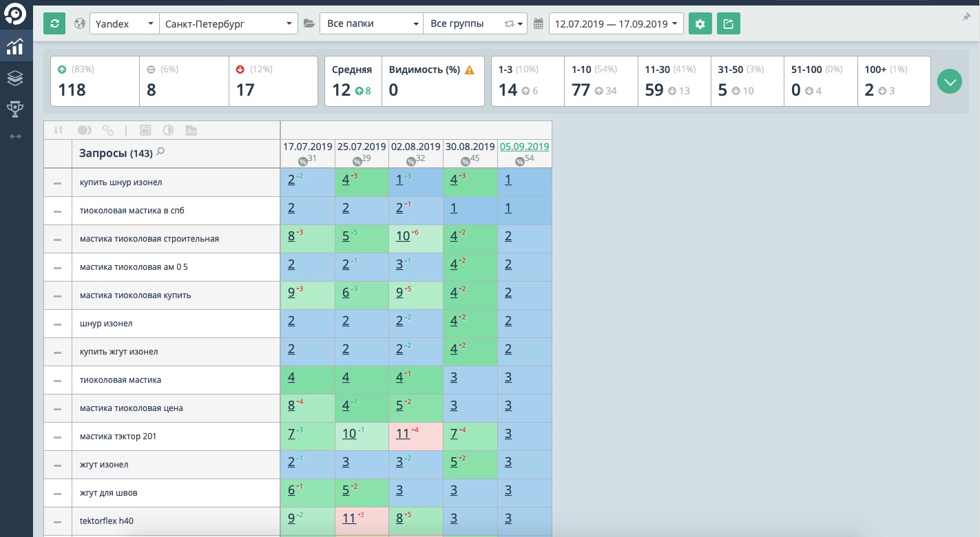Image resolution: width=980 pixels, height=537 pixels.
Task: Expand the sidebar with the double-arrow icon
Action: point(15,136)
